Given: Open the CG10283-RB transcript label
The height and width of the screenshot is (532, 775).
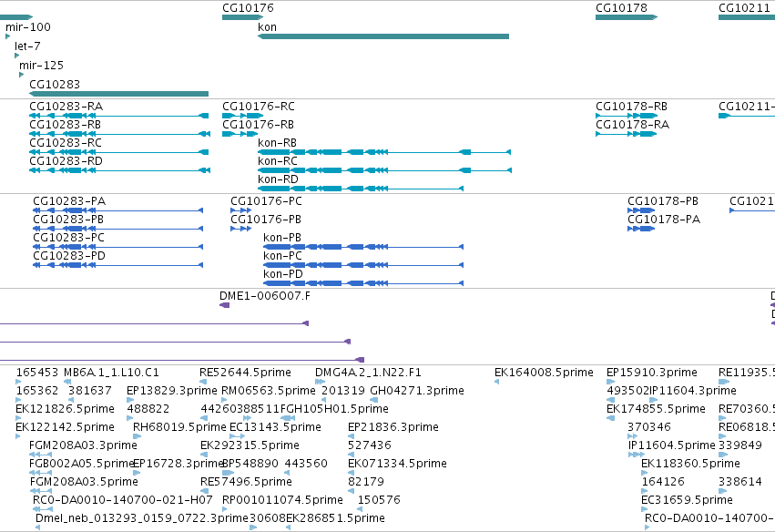Looking at the screenshot, I should click(x=66, y=125).
